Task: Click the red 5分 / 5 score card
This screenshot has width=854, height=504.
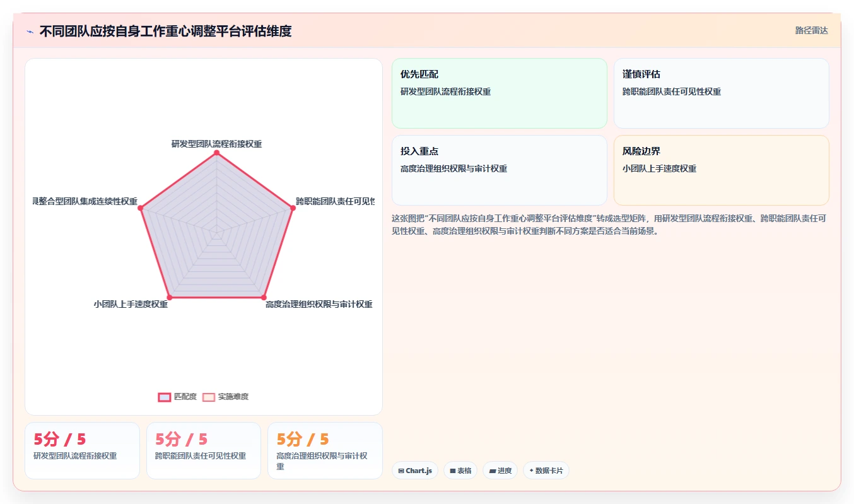Action: [x=82, y=450]
